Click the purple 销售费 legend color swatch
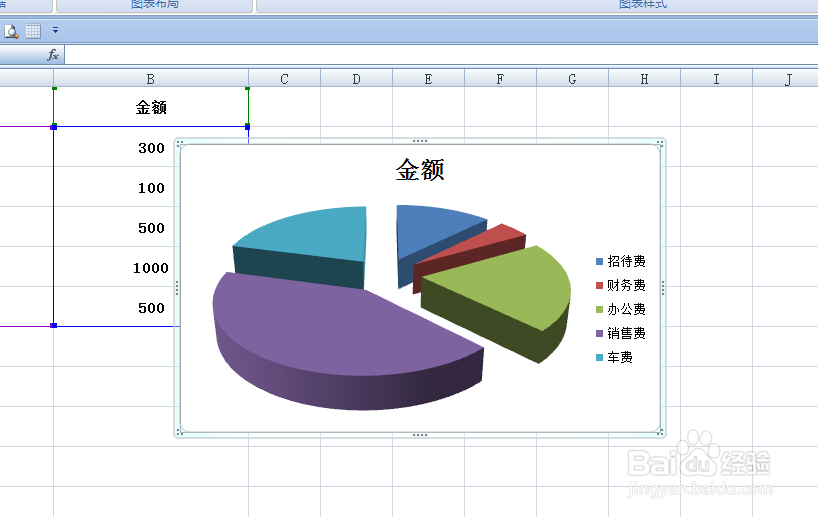The image size is (818, 517). (x=599, y=333)
